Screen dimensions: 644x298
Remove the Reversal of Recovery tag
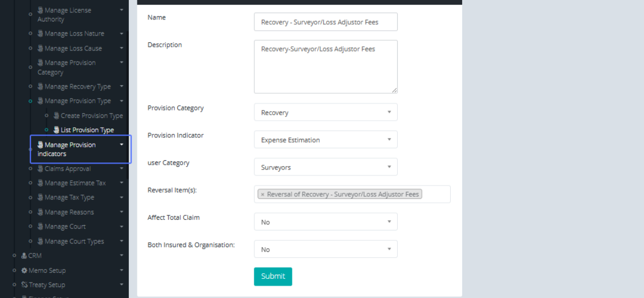click(x=262, y=195)
